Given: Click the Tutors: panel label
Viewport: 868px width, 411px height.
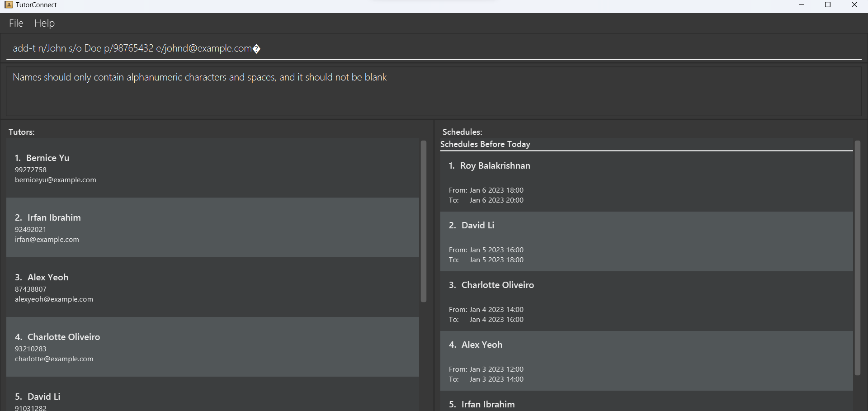Looking at the screenshot, I should (x=21, y=132).
